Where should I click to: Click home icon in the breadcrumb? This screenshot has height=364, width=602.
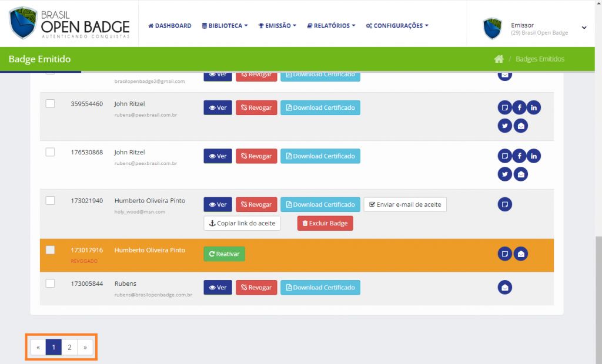pyautogui.click(x=499, y=59)
